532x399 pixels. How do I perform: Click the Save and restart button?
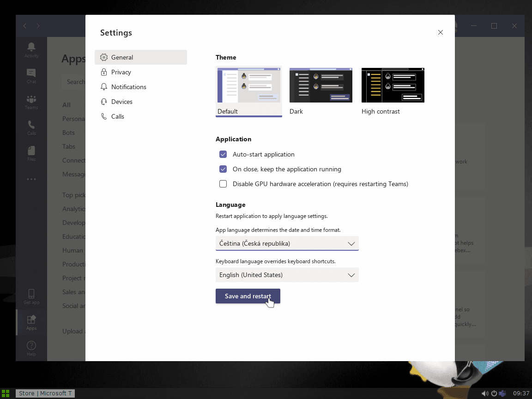pyautogui.click(x=248, y=296)
